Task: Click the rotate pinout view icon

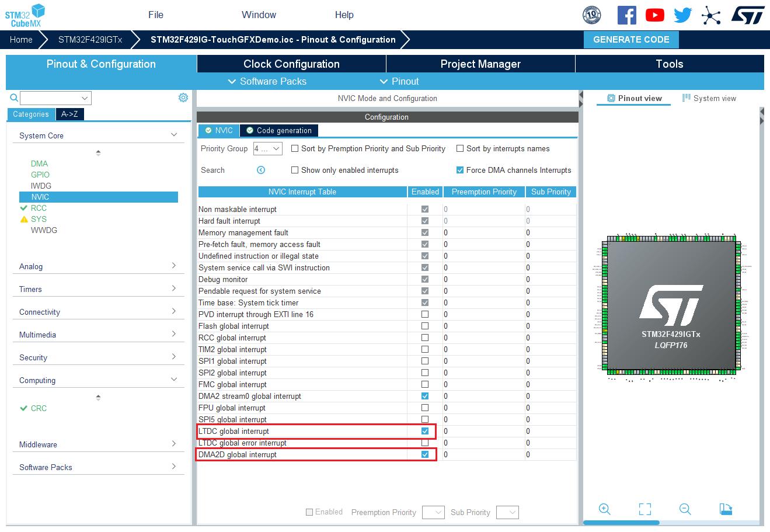Action: tap(726, 509)
